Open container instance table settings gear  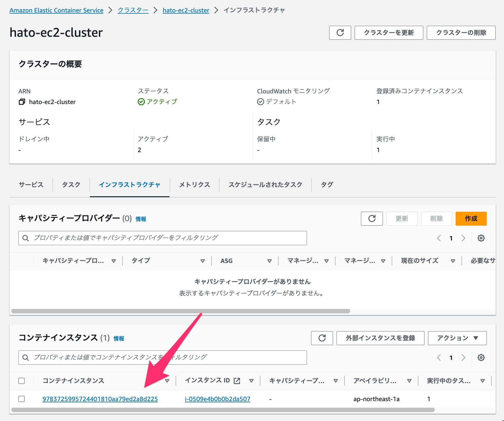pos(481,358)
